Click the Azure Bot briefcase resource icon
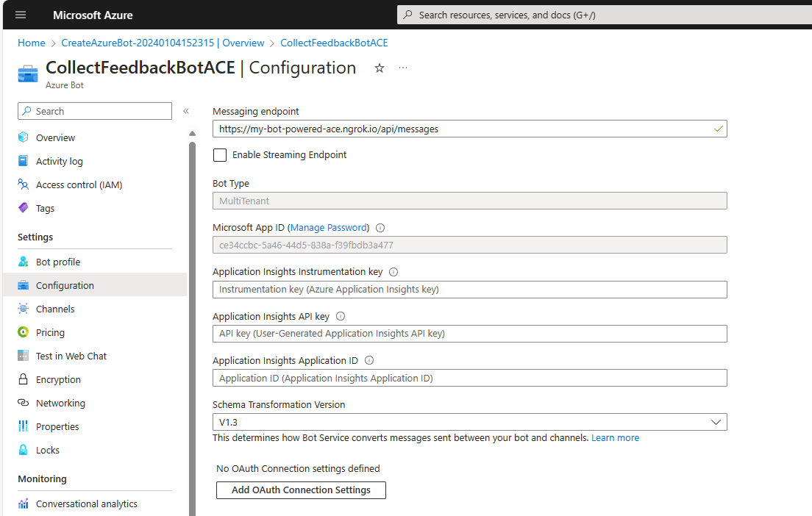This screenshot has width=812, height=516. pyautogui.click(x=28, y=74)
